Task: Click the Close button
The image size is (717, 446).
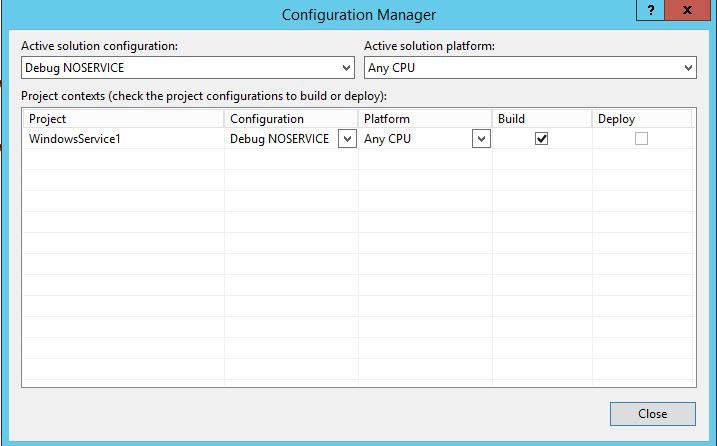Action: pyautogui.click(x=653, y=414)
